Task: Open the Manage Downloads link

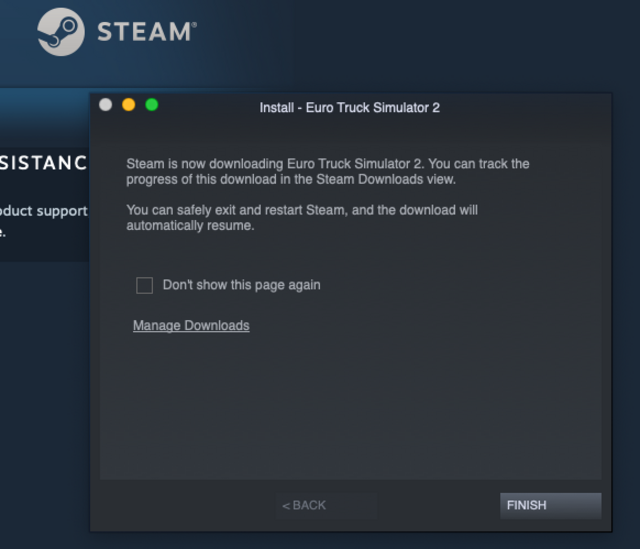Action: click(x=191, y=325)
